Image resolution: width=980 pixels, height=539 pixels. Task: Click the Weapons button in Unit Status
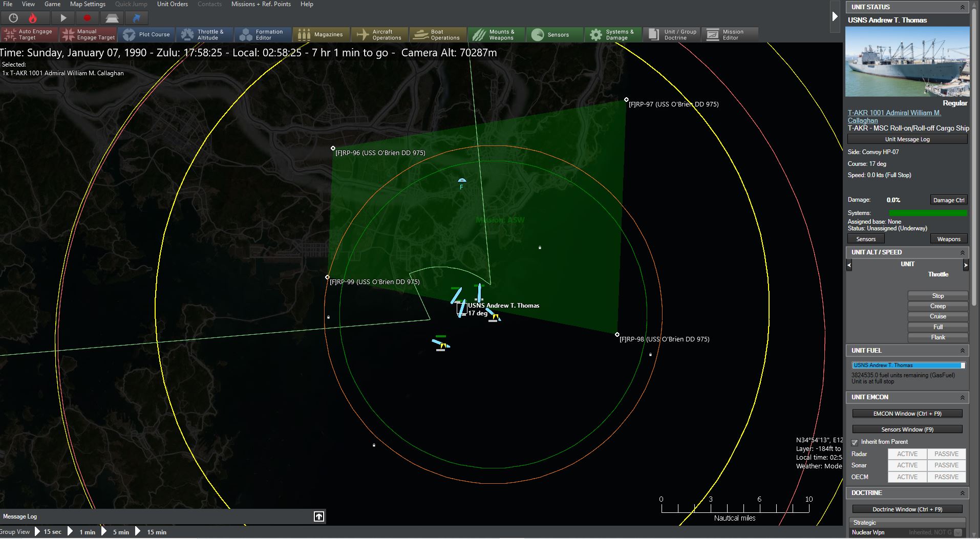949,239
